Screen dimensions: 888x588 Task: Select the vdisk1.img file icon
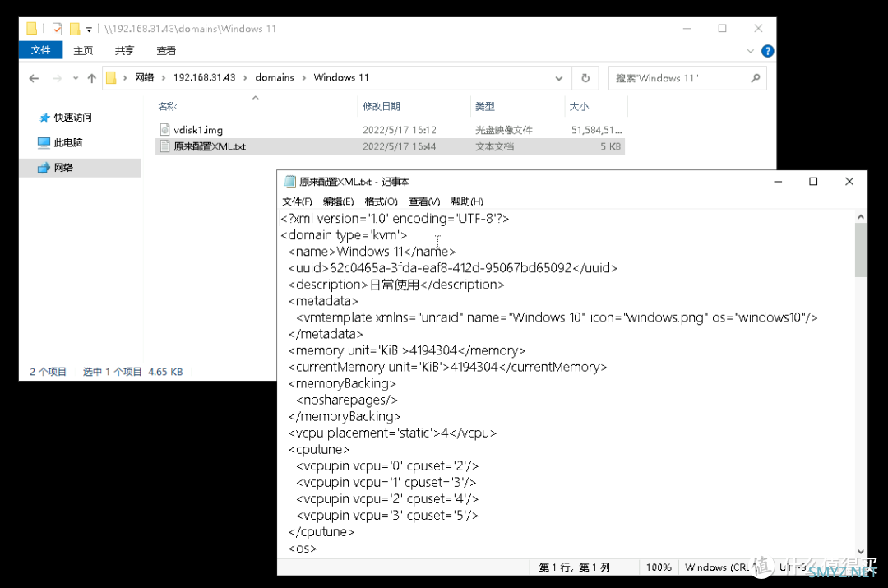click(x=164, y=130)
